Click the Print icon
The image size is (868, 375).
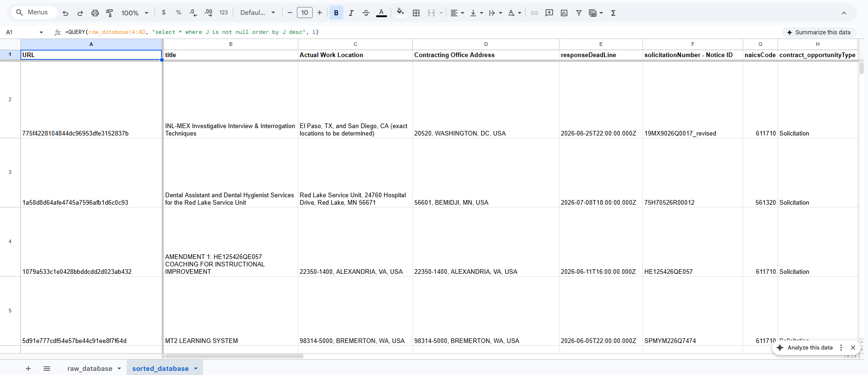click(95, 13)
